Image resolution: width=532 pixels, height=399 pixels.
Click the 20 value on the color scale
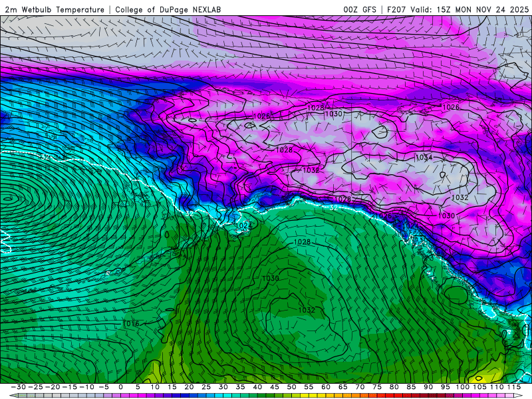189,387
